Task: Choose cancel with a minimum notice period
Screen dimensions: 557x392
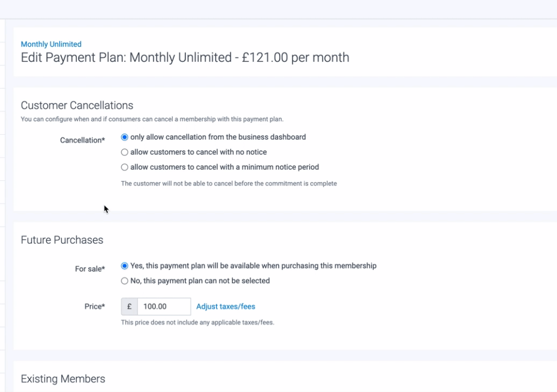Action: [125, 167]
